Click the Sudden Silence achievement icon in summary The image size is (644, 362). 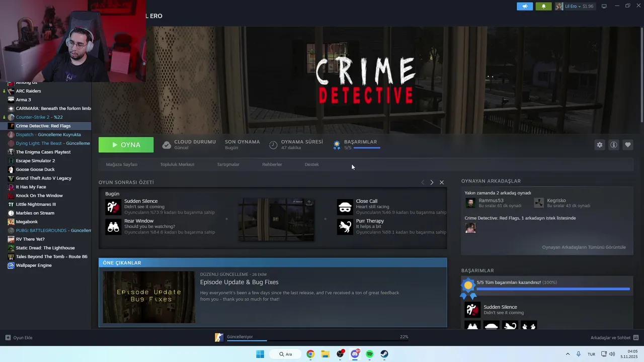coord(113,207)
